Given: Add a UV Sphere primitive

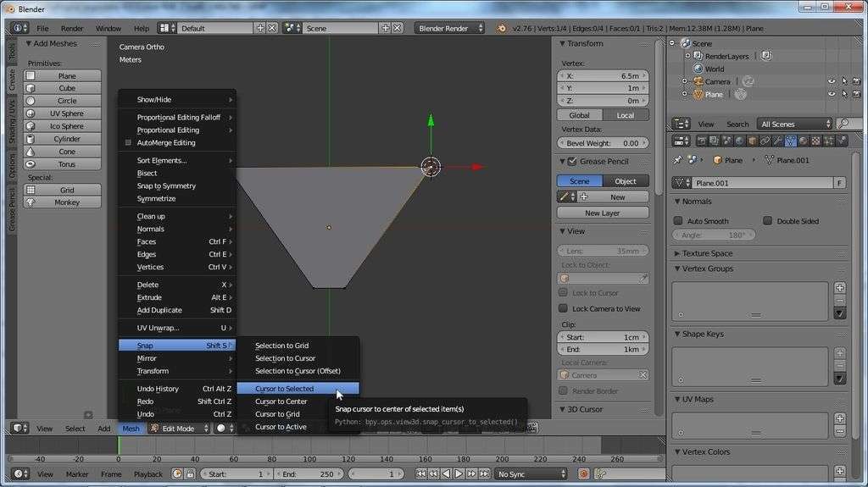Looking at the screenshot, I should click(66, 113).
